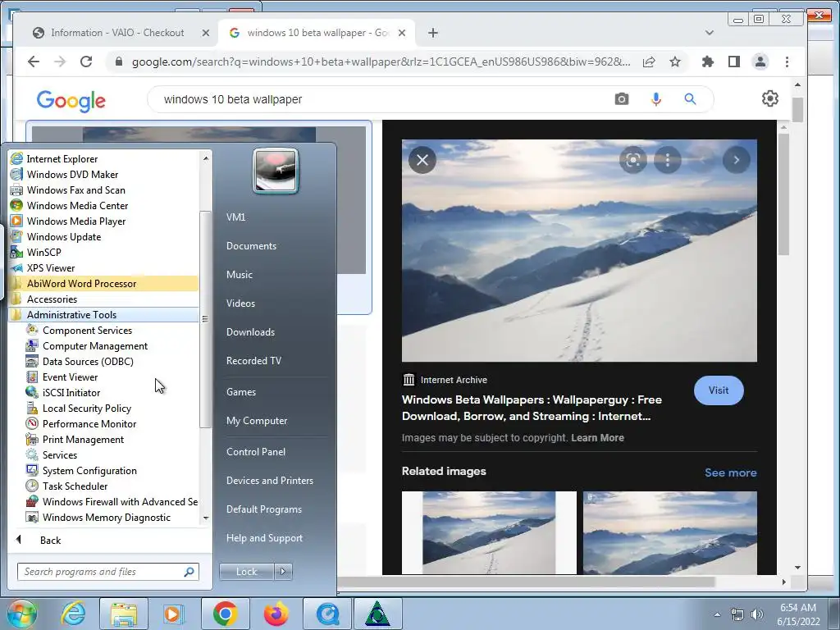Open the shutdown options arrow next to Lock

(x=283, y=572)
